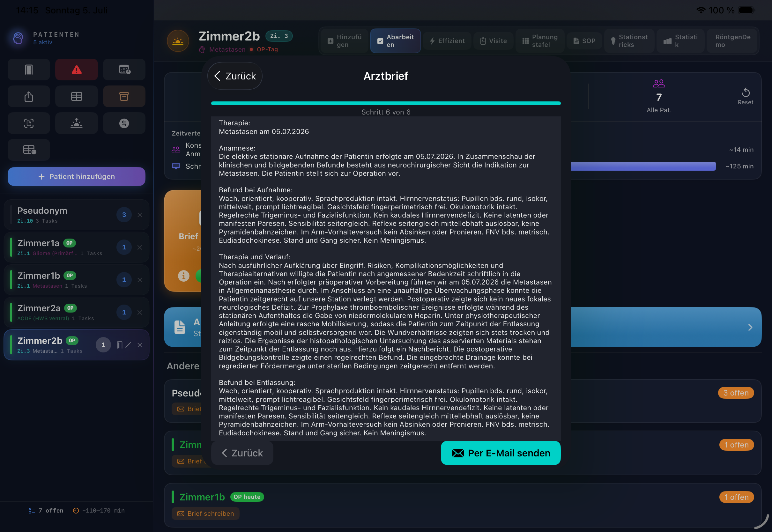Remove Zimmer2a patient with its X

tap(140, 312)
